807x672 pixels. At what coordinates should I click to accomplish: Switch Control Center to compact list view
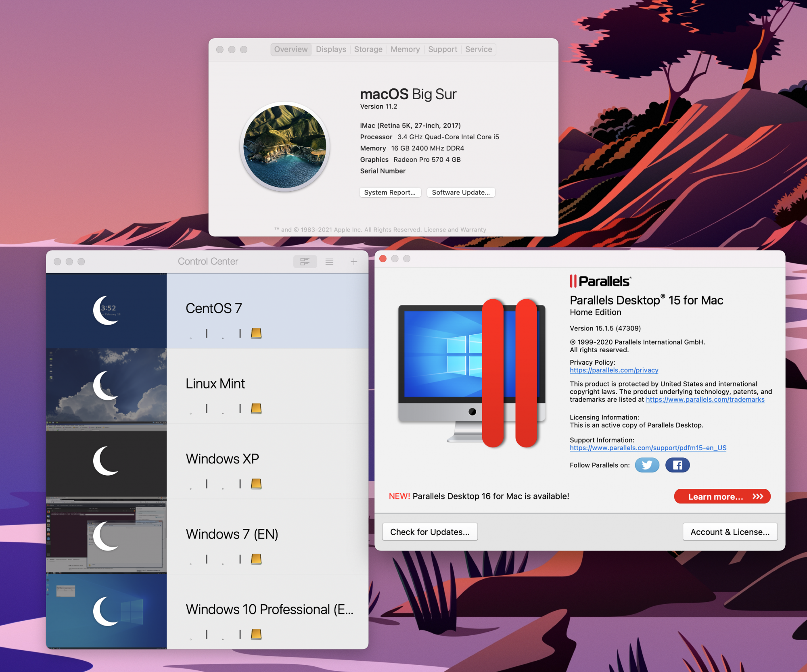(x=329, y=262)
